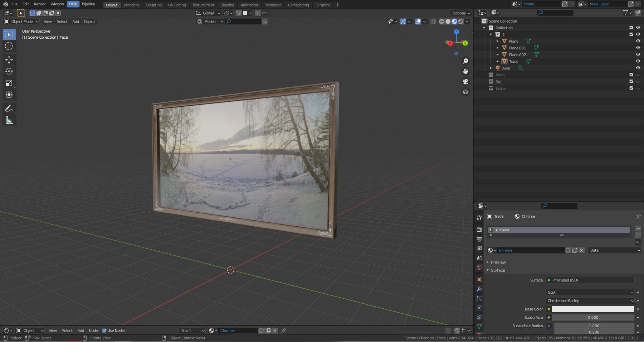The width and height of the screenshot is (644, 342).
Task: Open the Render menu
Action: (x=40, y=4)
